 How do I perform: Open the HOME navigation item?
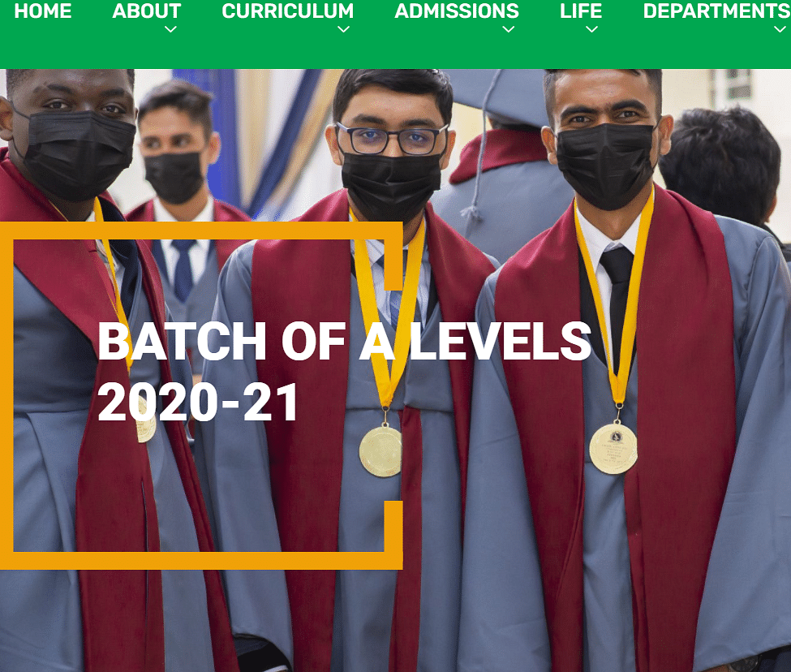(x=43, y=11)
